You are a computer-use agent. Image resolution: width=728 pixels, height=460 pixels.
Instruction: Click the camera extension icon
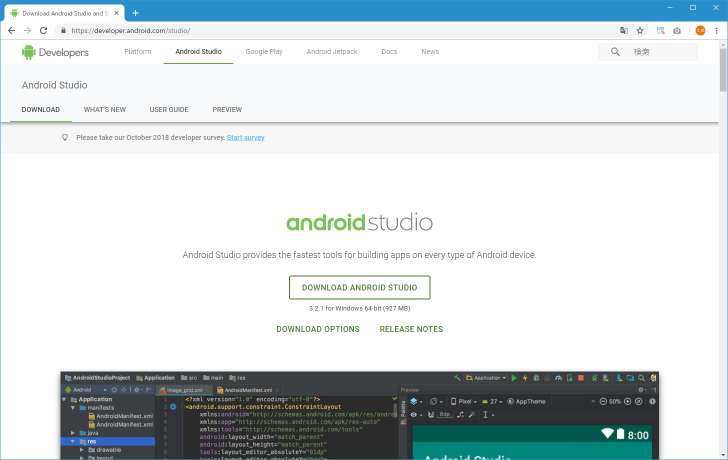click(x=677, y=31)
